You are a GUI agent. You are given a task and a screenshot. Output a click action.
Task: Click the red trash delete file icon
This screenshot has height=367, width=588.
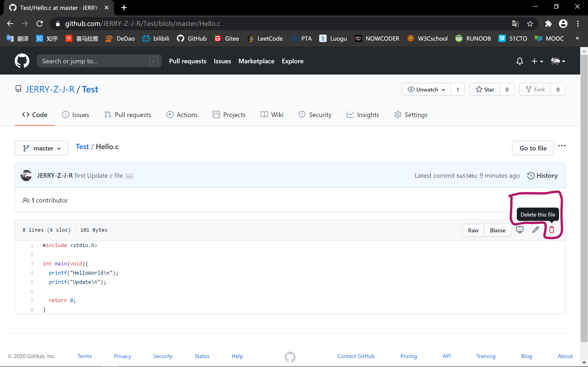[x=551, y=230]
